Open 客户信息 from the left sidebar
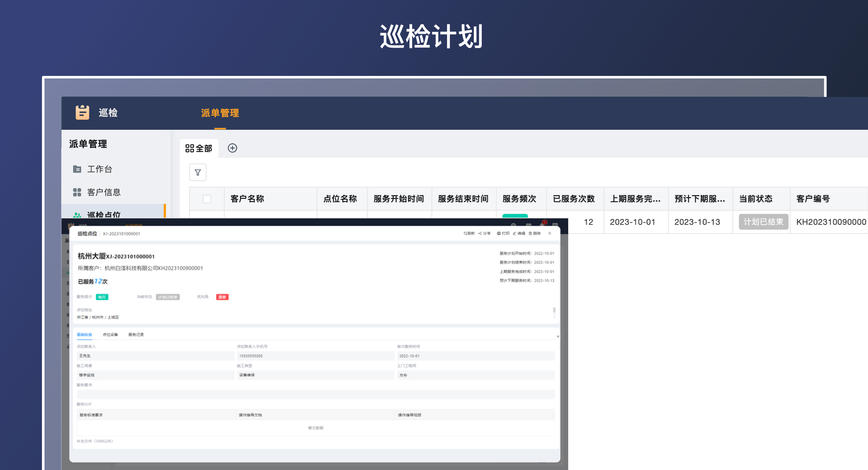868x470 pixels. tap(104, 192)
